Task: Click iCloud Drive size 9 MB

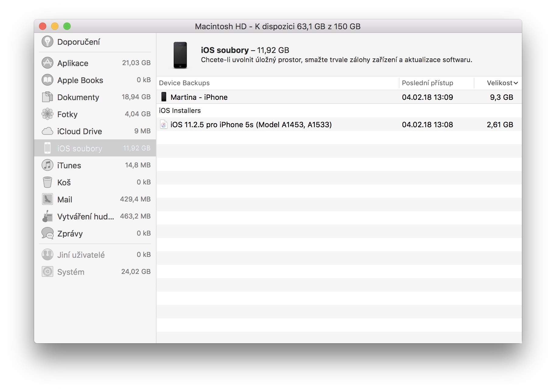Action: (x=143, y=131)
